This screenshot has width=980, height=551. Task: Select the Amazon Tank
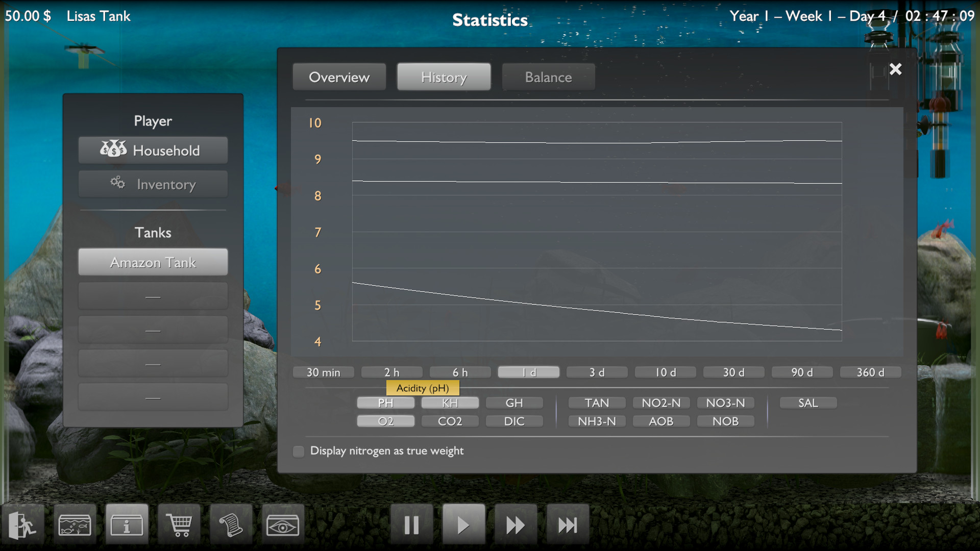pos(153,262)
